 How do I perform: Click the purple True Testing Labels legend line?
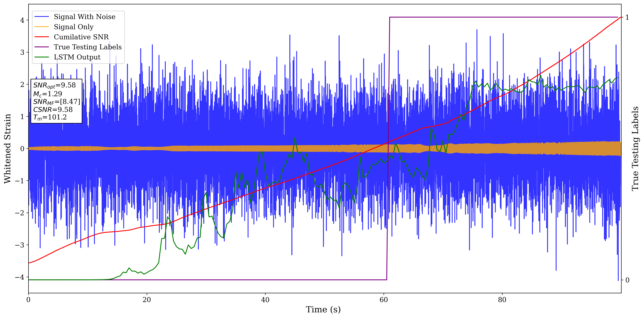(x=42, y=47)
